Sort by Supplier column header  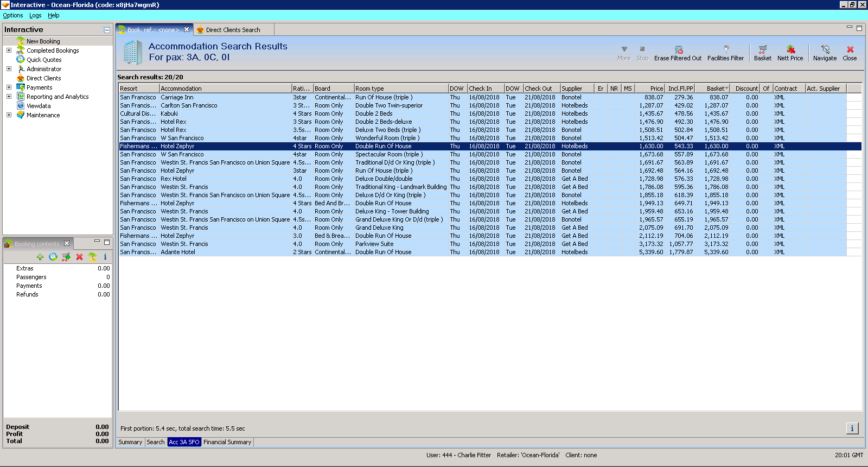tap(577, 89)
